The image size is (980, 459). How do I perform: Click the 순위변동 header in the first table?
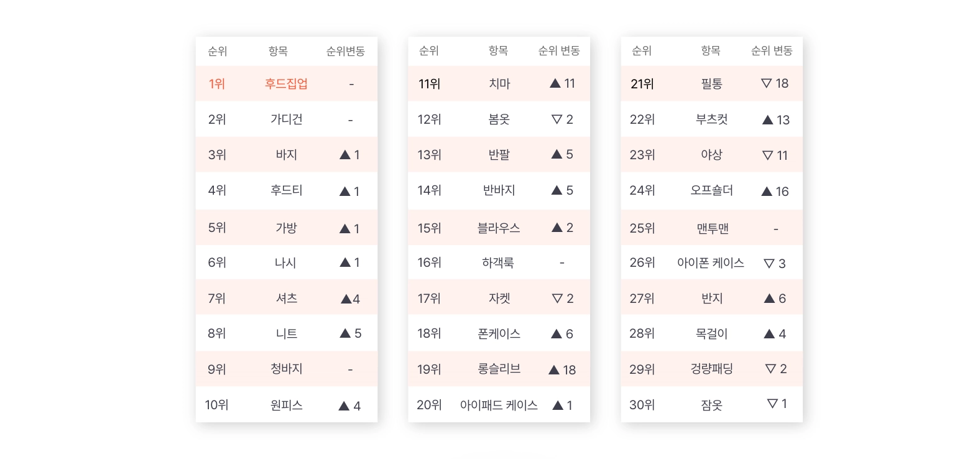346,51
